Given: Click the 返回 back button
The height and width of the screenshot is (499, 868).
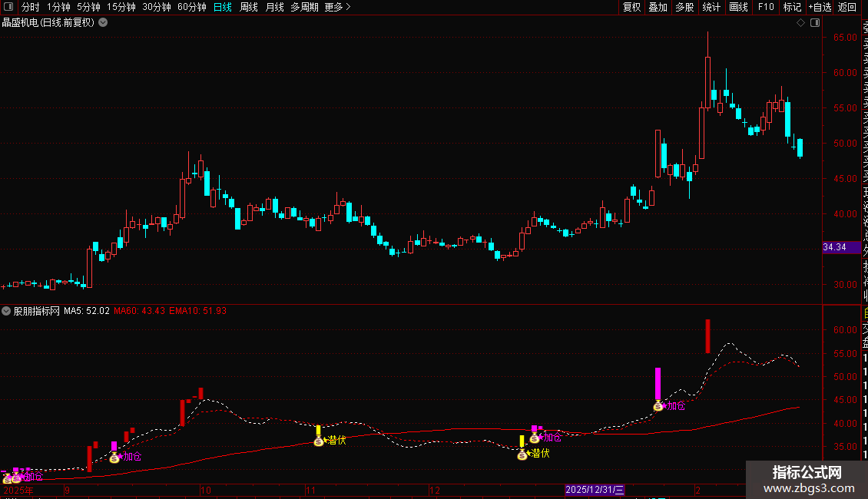Looking at the screenshot, I should click(x=847, y=7).
